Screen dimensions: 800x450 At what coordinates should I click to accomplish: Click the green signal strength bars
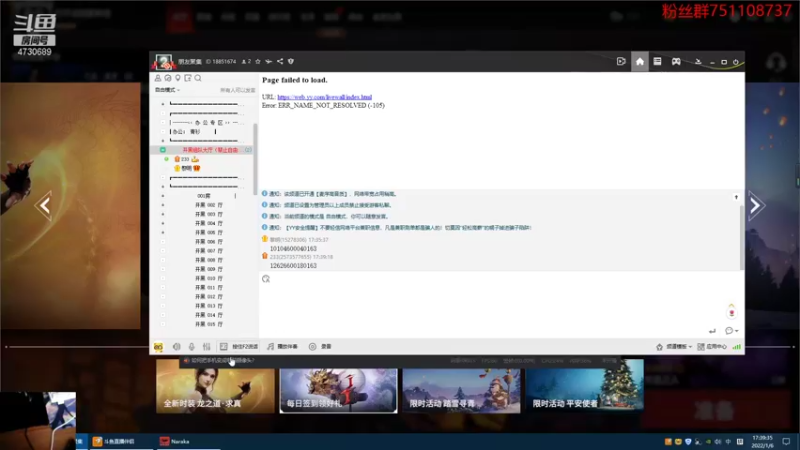(x=737, y=347)
